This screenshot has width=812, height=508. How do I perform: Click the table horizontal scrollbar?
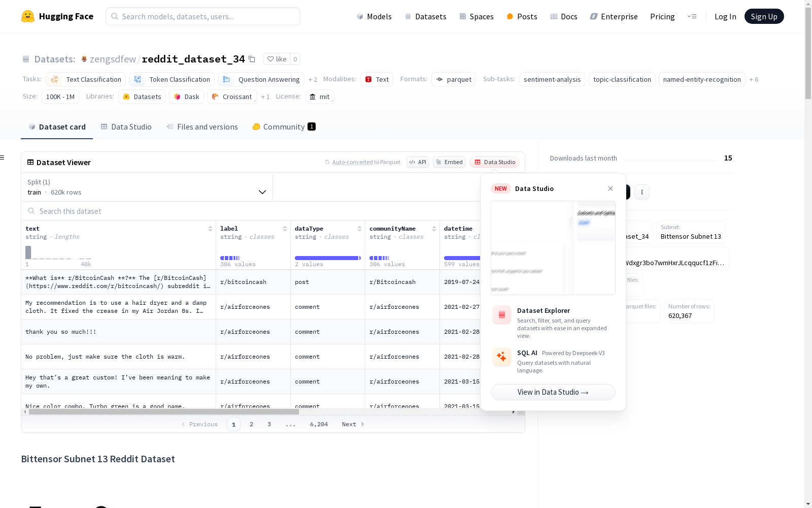point(163,412)
